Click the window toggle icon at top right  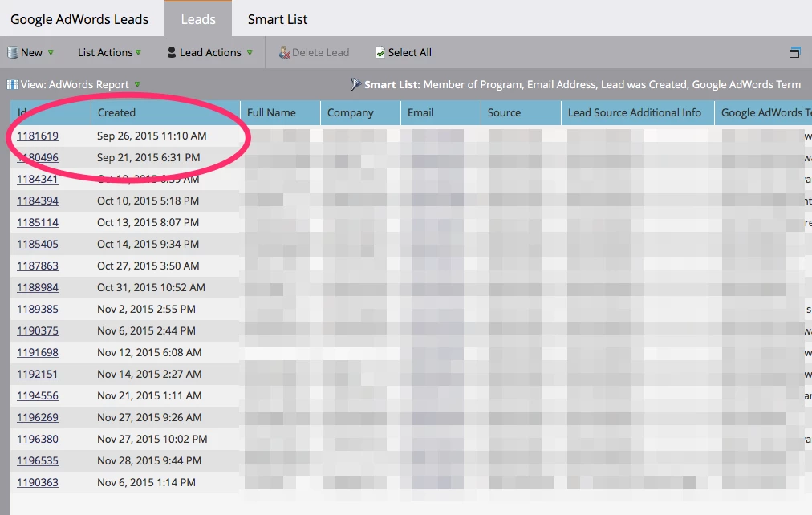794,52
